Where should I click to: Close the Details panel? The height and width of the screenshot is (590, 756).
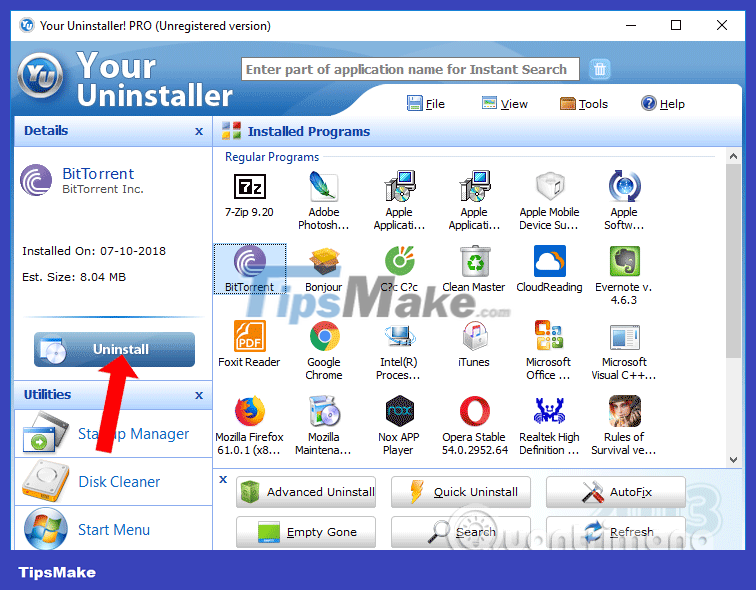[199, 132]
